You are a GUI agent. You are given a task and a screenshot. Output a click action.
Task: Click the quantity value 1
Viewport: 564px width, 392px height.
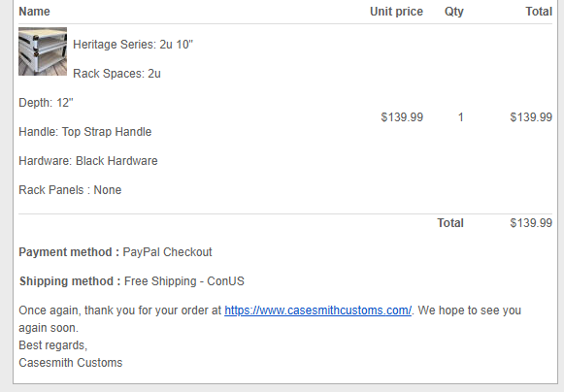pos(460,117)
